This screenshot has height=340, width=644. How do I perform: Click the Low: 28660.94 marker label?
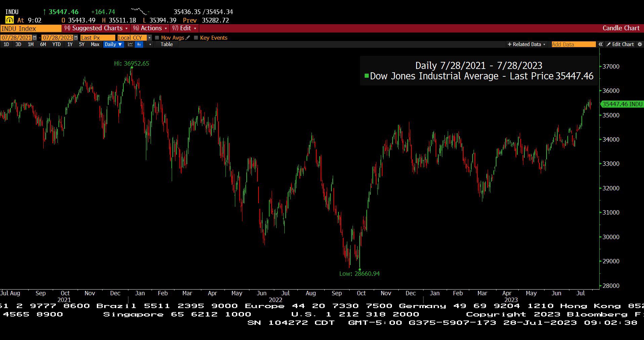pyautogui.click(x=359, y=274)
